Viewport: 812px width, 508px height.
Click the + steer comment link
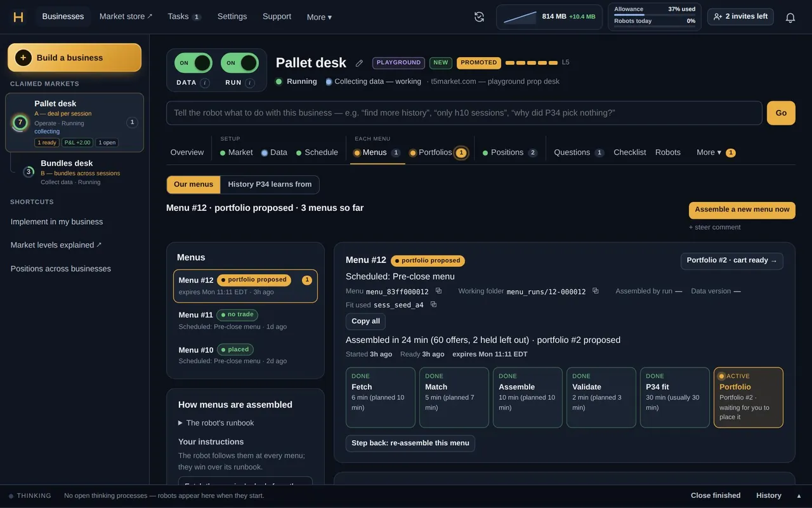tap(715, 227)
